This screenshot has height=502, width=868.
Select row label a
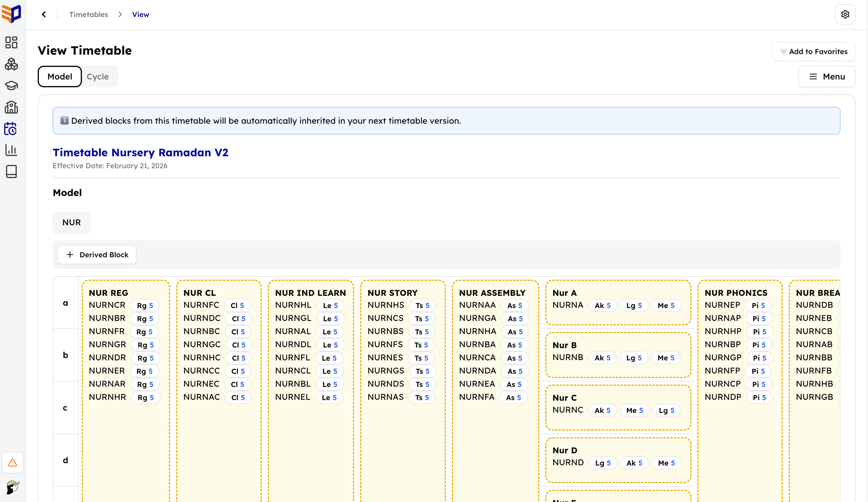click(66, 303)
